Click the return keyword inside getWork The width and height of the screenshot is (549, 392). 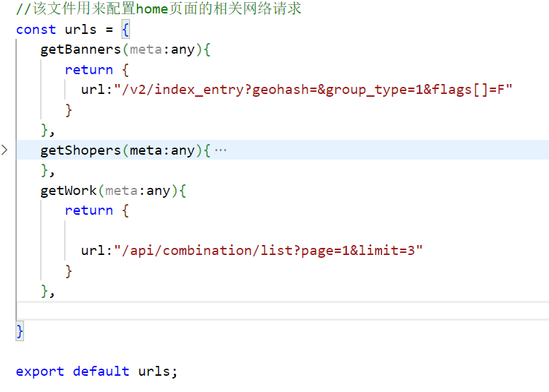click(89, 210)
